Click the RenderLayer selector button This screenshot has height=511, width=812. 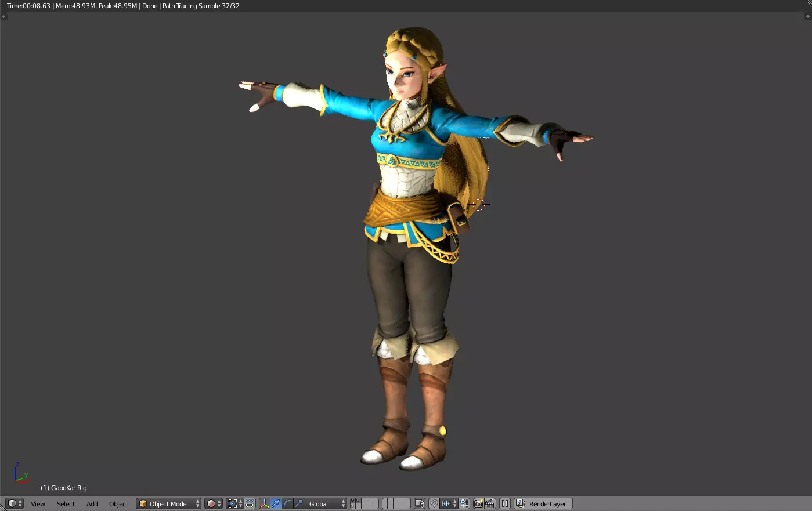click(x=543, y=503)
